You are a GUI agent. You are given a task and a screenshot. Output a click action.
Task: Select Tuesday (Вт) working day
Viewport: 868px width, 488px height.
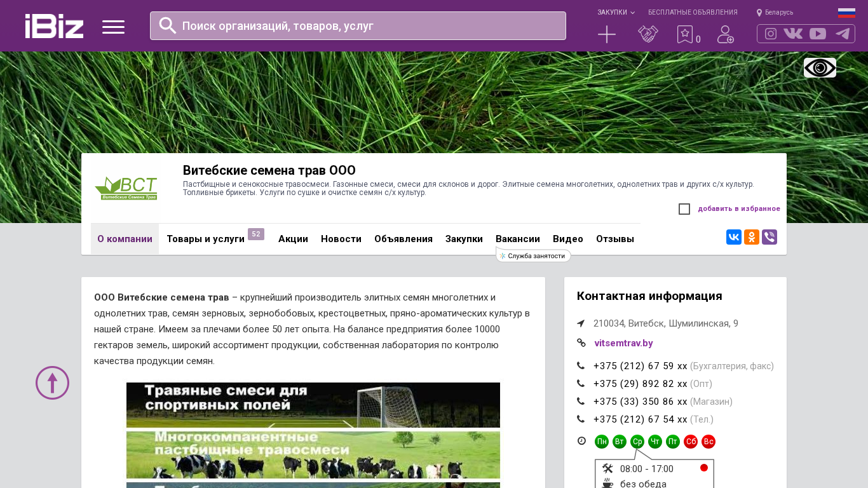click(620, 442)
